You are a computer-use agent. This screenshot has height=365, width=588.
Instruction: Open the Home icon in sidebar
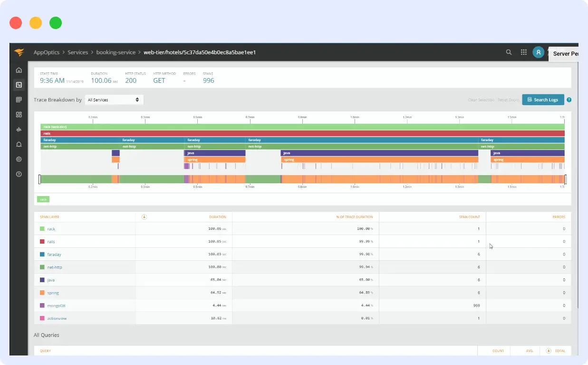coord(19,70)
